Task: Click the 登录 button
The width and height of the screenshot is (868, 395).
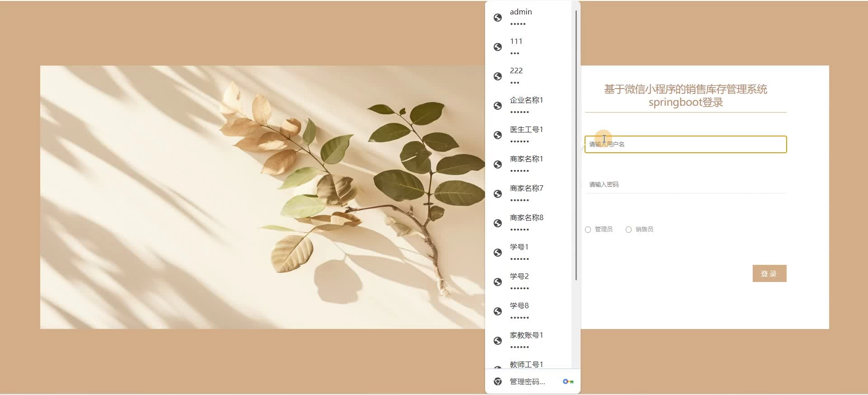Action: pos(769,273)
